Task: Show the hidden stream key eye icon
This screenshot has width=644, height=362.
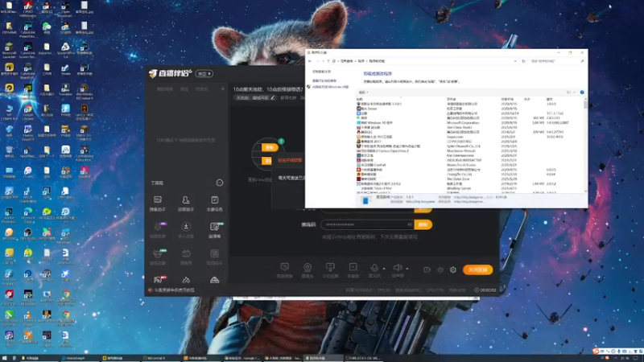Action: (x=409, y=224)
